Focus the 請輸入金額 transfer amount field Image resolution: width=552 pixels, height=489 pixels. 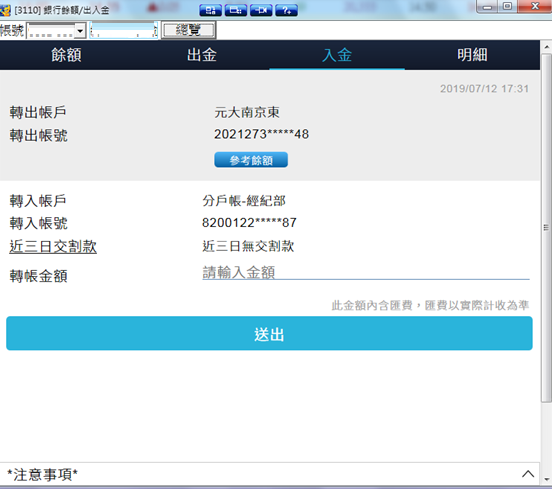click(365, 272)
